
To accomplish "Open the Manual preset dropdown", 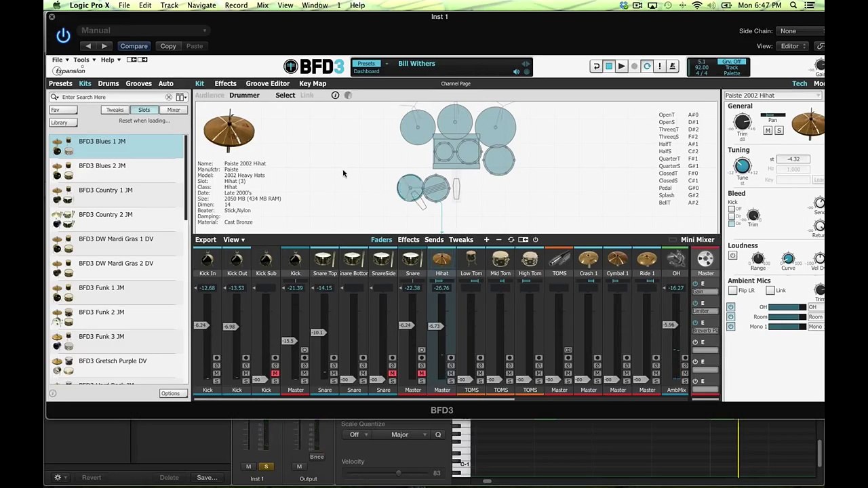I will click(x=144, y=30).
